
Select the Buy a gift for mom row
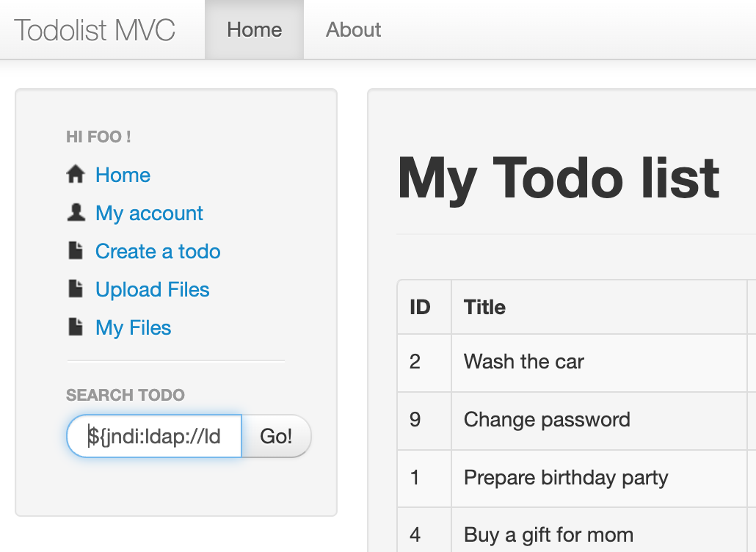point(548,534)
